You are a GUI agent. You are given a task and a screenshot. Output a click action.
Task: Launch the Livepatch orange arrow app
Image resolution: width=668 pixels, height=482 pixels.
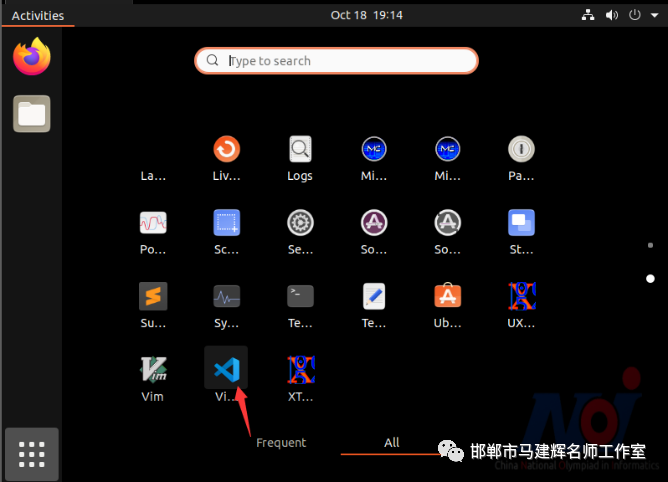226,149
